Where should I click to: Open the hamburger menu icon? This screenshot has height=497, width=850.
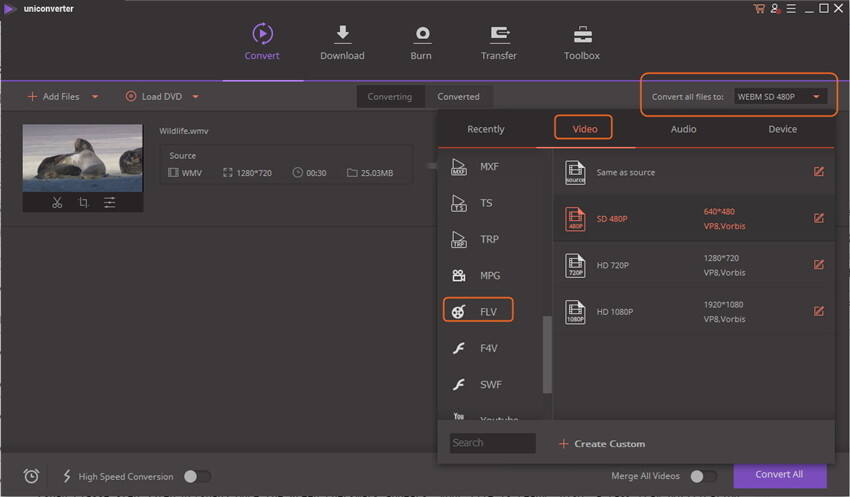(791, 8)
